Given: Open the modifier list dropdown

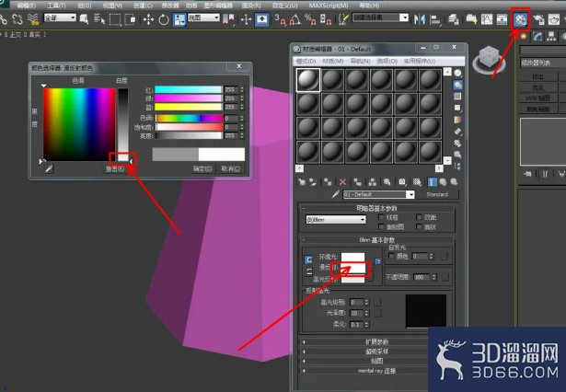Looking at the screenshot, I should coord(543,63).
